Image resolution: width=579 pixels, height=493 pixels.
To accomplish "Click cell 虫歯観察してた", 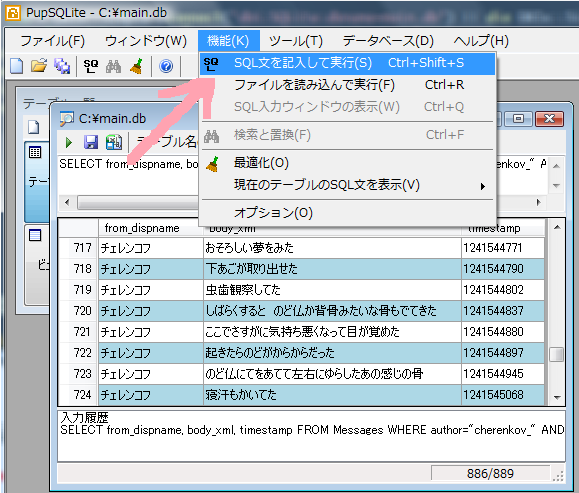I will (332, 290).
